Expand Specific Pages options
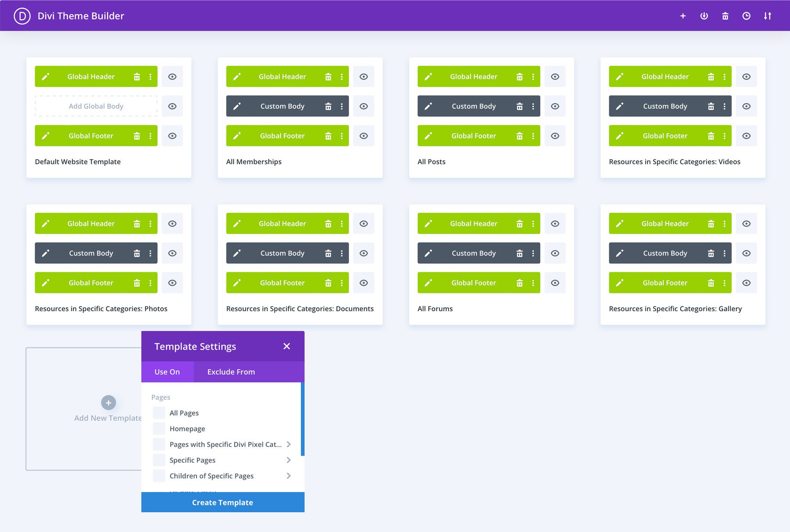The image size is (790, 532). pos(289,460)
